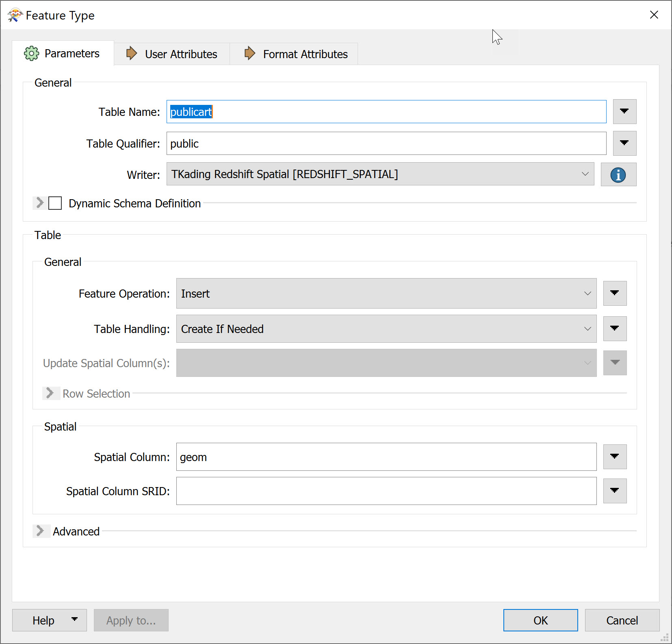Switch to the User Attributes tab
This screenshot has width=672, height=644.
pyautogui.click(x=181, y=53)
